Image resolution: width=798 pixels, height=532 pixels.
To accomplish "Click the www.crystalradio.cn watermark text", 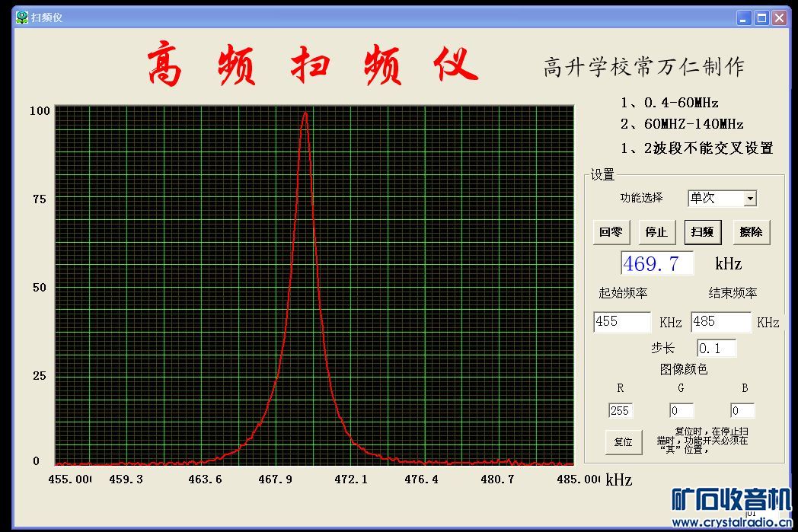I will (x=732, y=522).
